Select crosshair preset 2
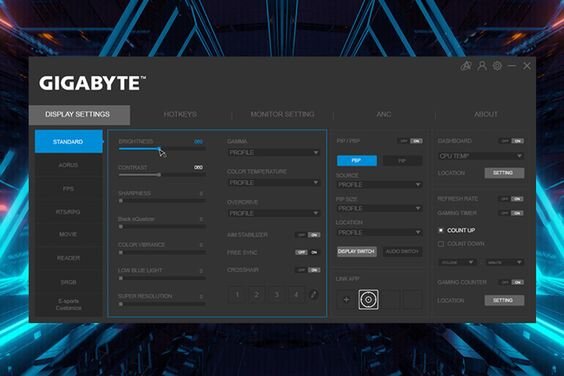The image size is (564, 376). click(256, 295)
